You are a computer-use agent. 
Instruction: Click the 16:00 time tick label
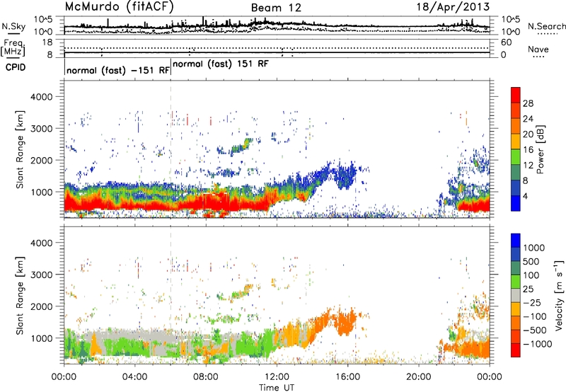[347, 377]
